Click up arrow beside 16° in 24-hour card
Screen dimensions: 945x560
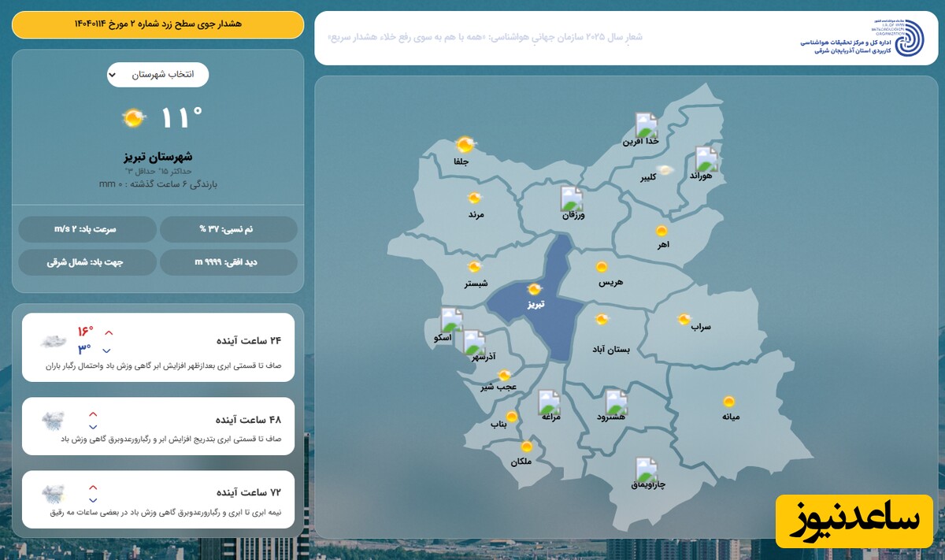pos(109,332)
